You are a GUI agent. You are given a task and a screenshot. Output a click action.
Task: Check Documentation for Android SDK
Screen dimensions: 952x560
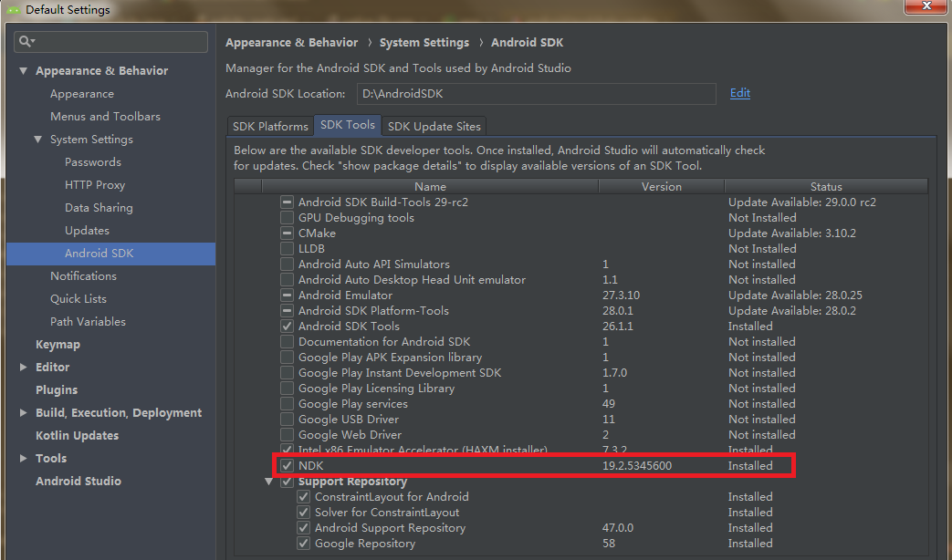click(288, 342)
